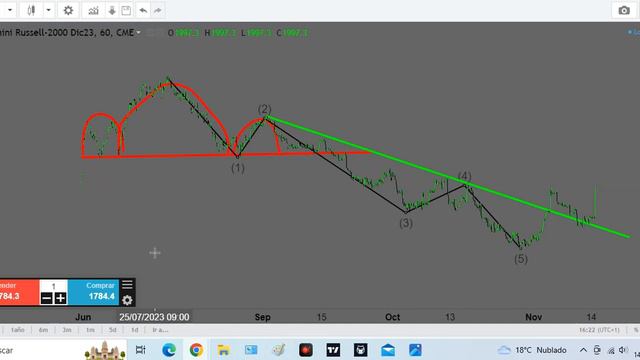Open the red record app on taskbar
Screen dimensions: 640x360
pyautogui.click(x=306, y=350)
